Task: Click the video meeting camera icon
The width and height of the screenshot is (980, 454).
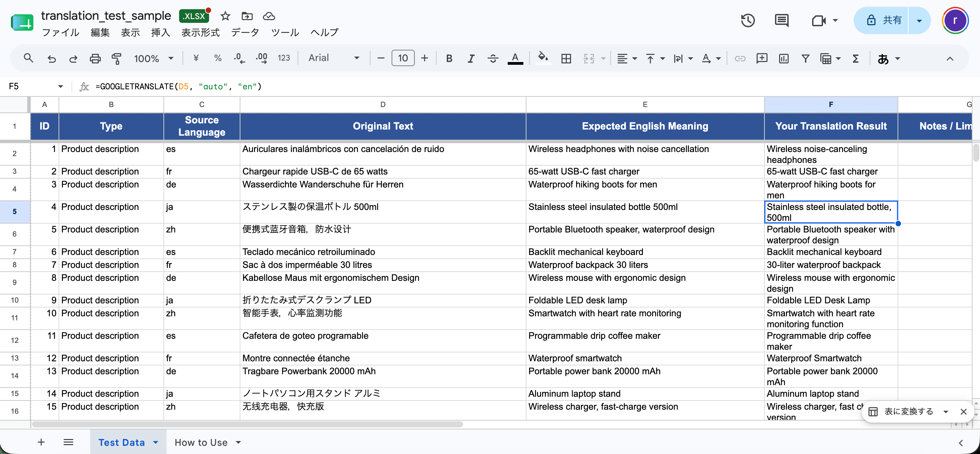Action: [x=818, y=20]
